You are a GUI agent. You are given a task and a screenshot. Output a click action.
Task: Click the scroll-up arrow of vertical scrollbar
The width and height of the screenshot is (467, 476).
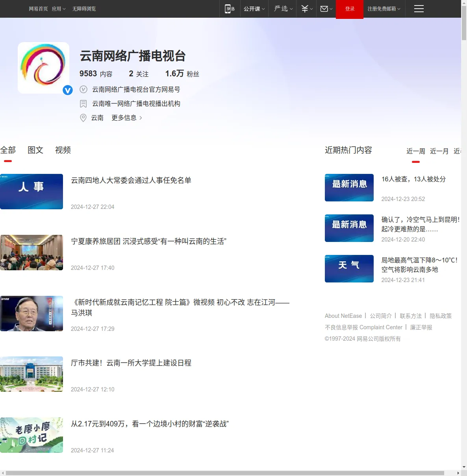[x=464, y=3]
